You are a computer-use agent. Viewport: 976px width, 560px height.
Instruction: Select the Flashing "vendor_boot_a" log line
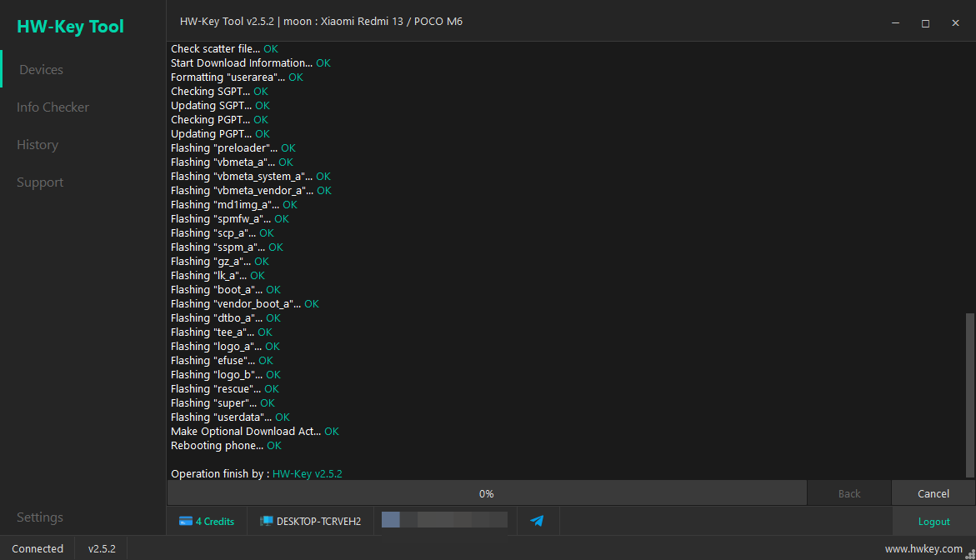pyautogui.click(x=245, y=304)
